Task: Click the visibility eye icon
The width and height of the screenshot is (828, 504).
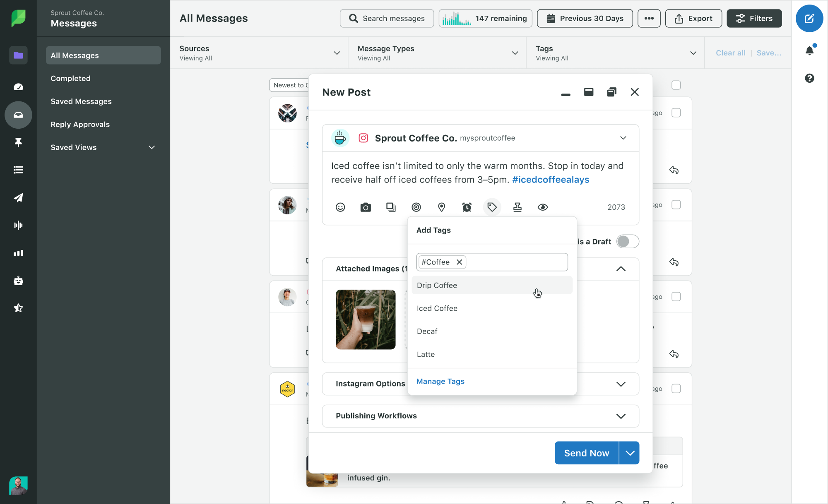Action: coord(543,207)
